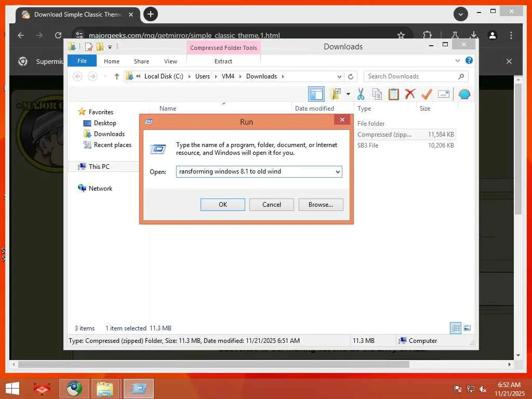Select Network in navigation pane
This screenshot has width=532, height=399.
(100, 188)
